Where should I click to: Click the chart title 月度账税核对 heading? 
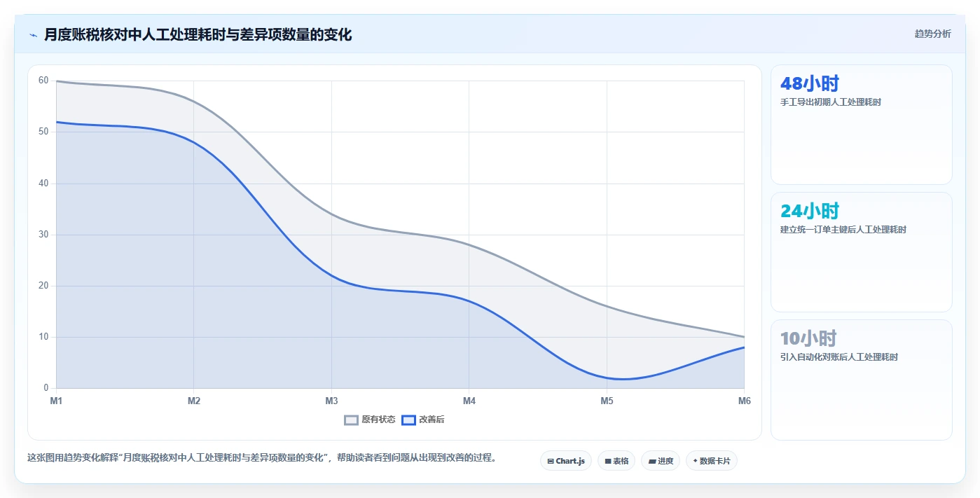point(198,34)
